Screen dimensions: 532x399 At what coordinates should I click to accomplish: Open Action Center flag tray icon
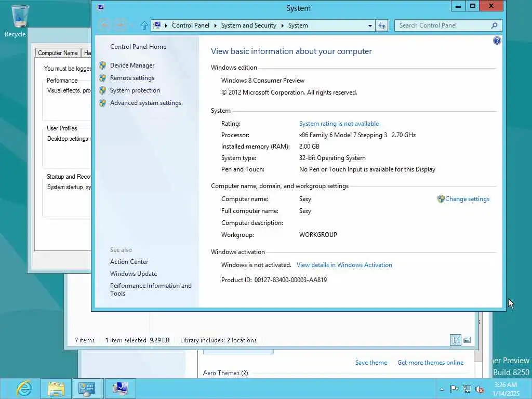pyautogui.click(x=454, y=389)
